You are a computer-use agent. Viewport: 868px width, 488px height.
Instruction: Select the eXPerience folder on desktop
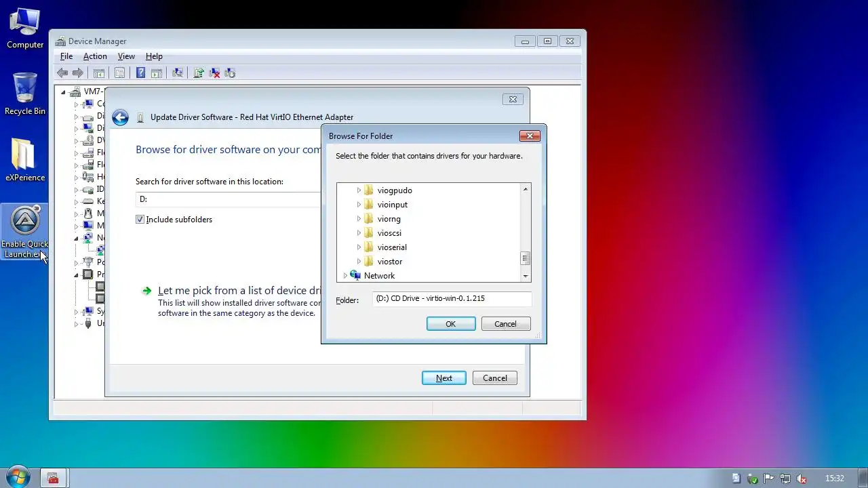(25, 160)
